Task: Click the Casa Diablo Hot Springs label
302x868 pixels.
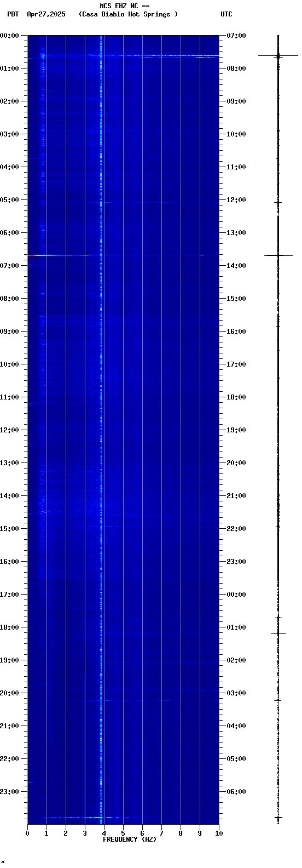Action: 129,14
